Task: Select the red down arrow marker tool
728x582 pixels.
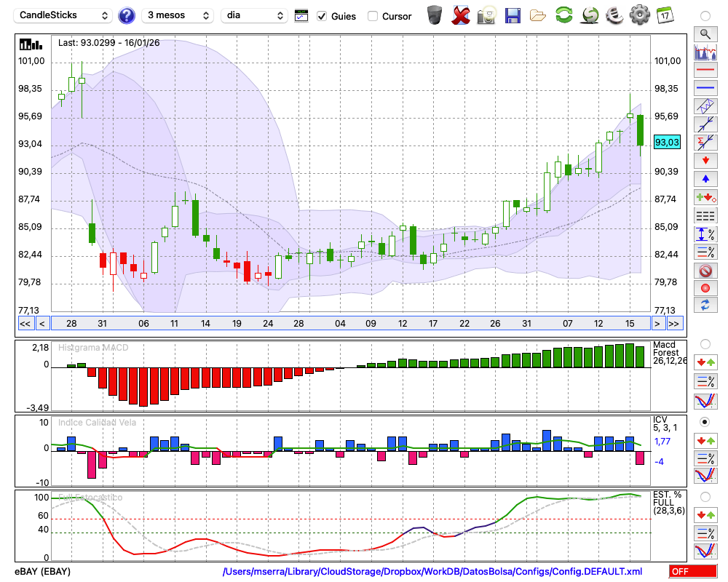Action: point(705,160)
